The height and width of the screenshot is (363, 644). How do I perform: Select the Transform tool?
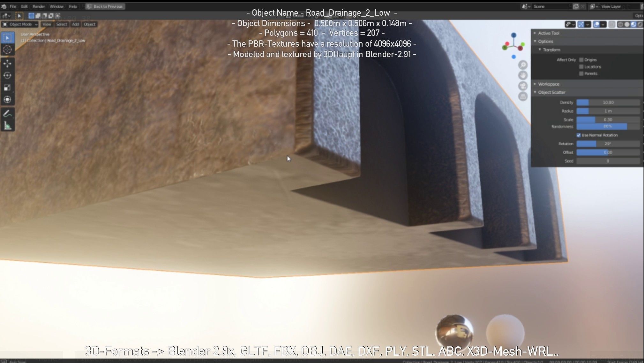[7, 100]
